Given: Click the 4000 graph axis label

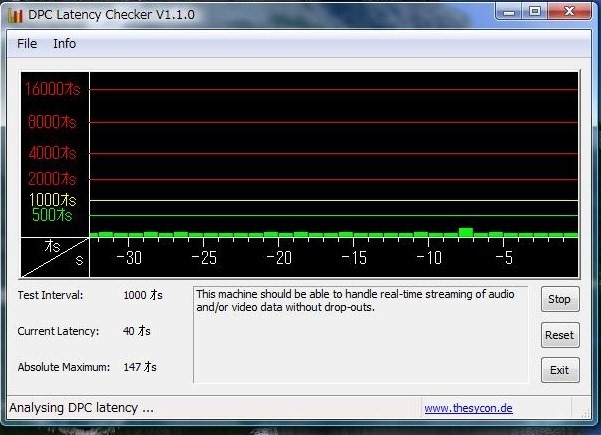Looking at the screenshot, I should pyautogui.click(x=52, y=153).
